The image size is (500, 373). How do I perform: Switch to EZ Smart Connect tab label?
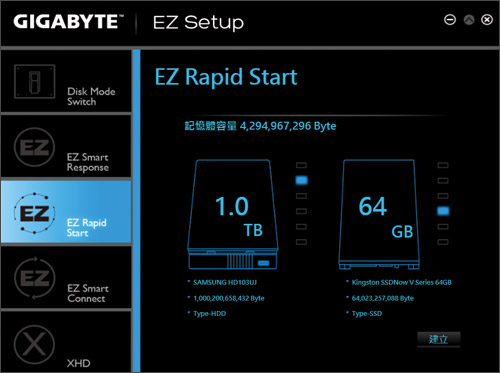[88, 293]
